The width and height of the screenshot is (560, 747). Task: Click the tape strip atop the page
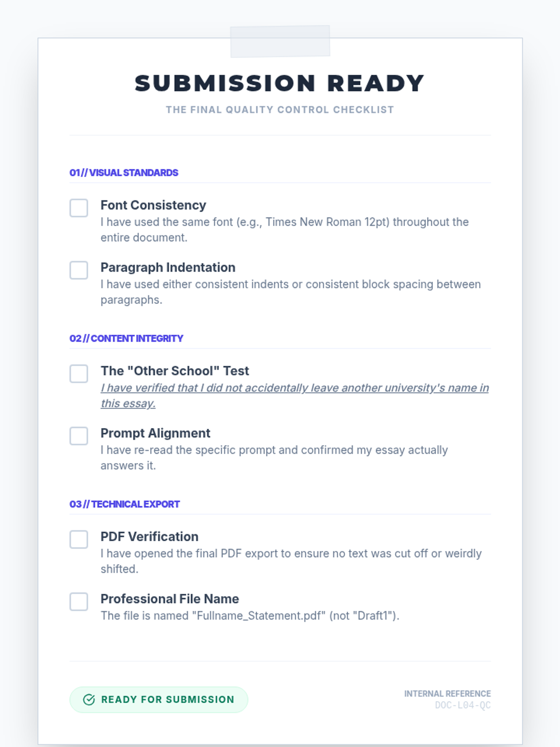280,41
